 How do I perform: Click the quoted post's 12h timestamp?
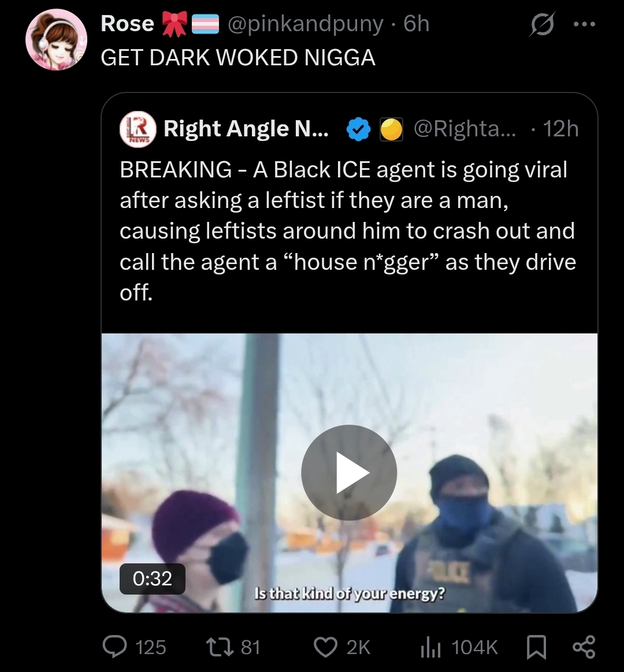pyautogui.click(x=560, y=129)
